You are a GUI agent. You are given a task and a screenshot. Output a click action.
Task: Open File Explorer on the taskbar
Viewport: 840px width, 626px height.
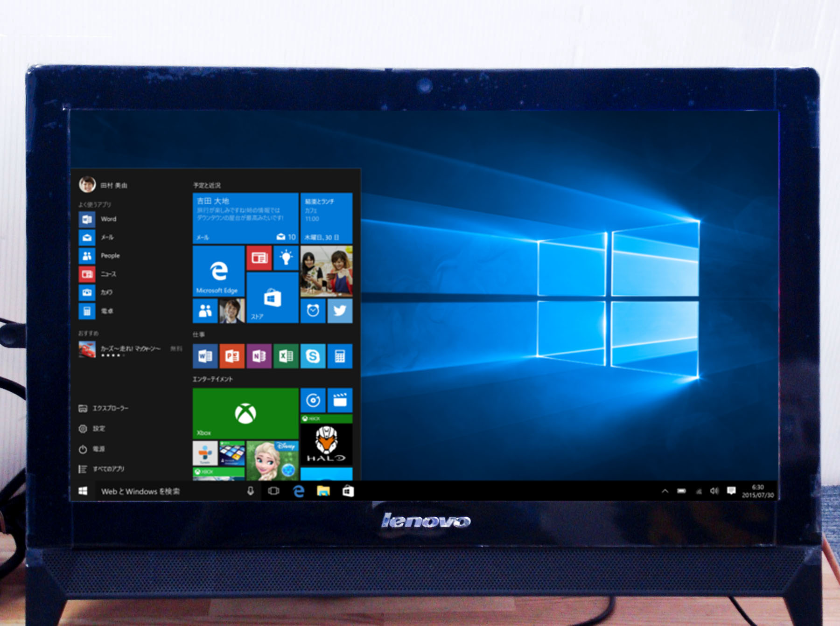pyautogui.click(x=323, y=491)
